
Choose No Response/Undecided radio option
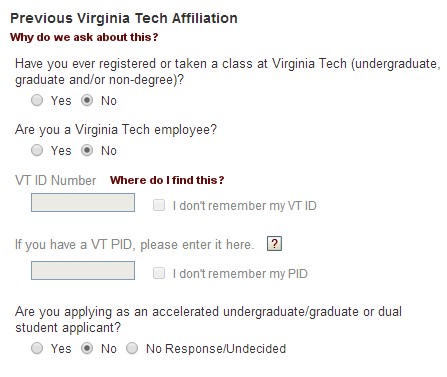point(132,348)
